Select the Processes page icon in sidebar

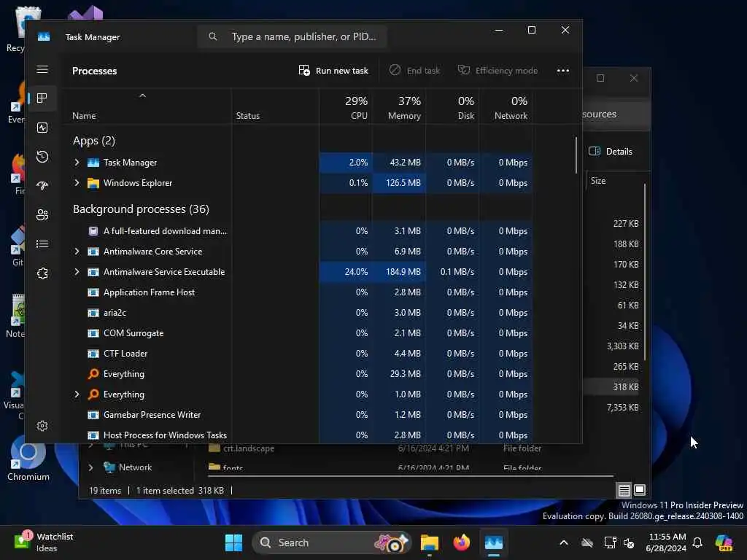pos(42,98)
